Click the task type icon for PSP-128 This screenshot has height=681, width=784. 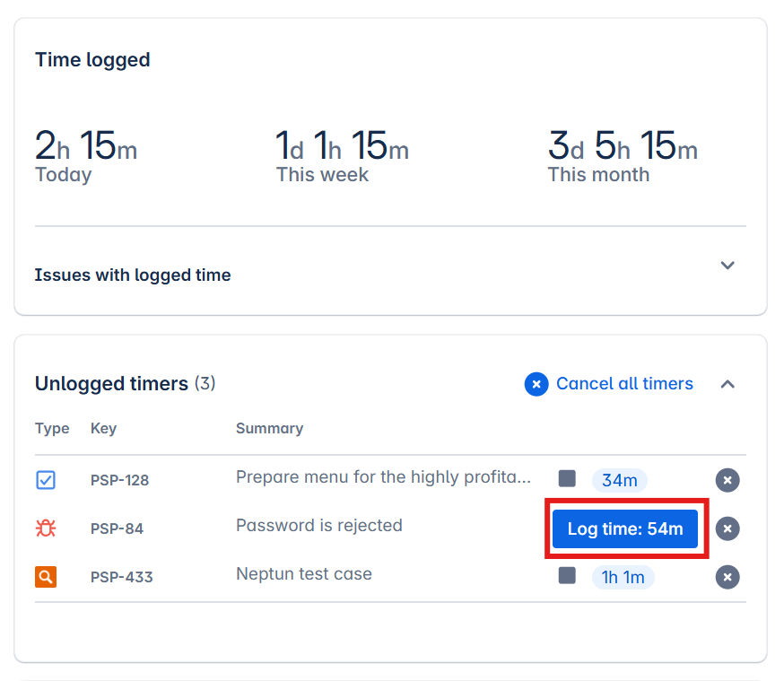point(46,480)
